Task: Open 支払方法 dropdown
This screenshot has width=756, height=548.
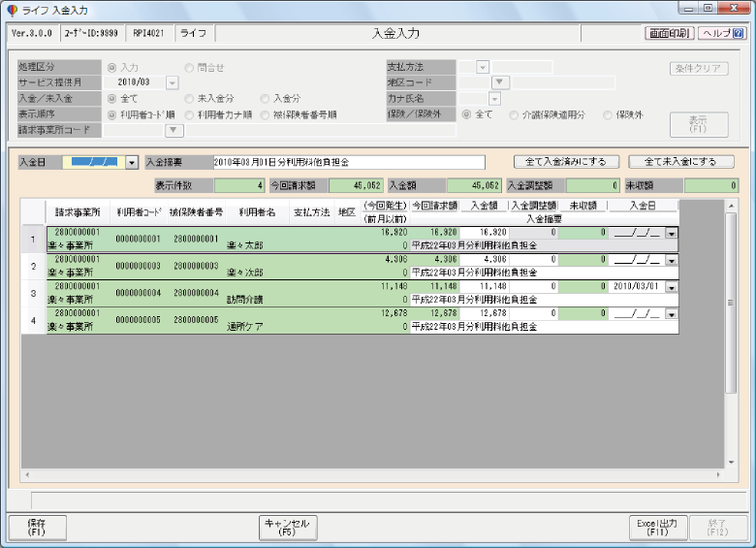Action: pyautogui.click(x=483, y=67)
